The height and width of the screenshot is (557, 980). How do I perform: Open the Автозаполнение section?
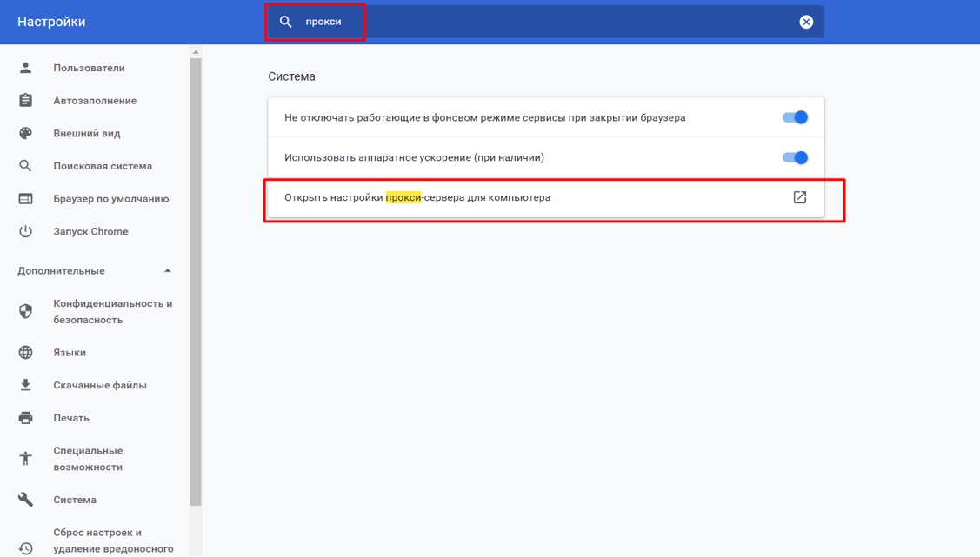(95, 101)
